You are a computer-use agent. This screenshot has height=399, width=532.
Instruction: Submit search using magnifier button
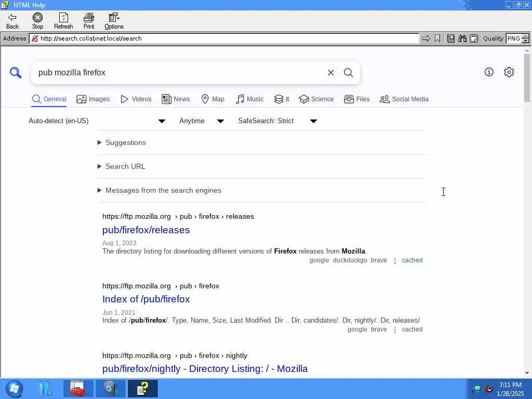[x=349, y=73]
